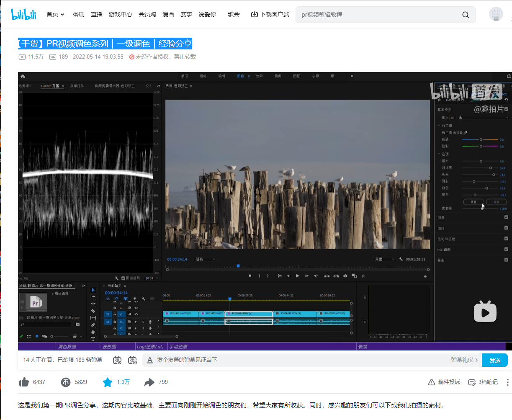This screenshot has height=420, width=512.
Task: Toggle the 创意 section checkbox
Action: (506, 217)
